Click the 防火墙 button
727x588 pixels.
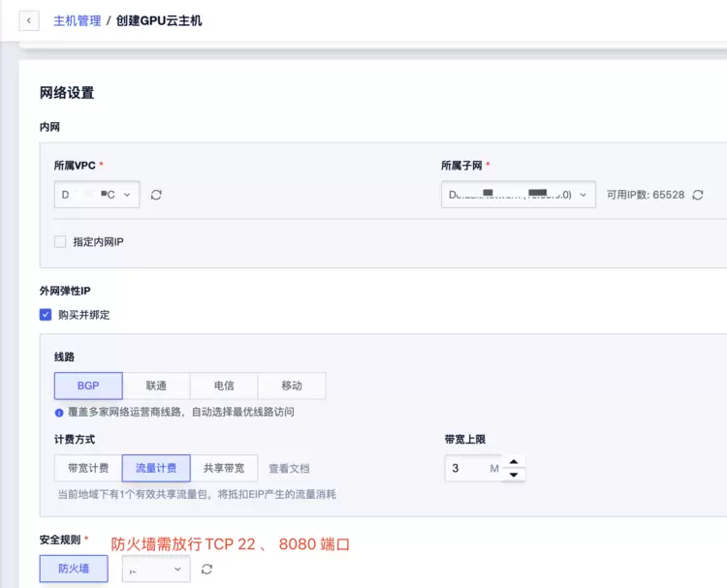[x=74, y=570]
